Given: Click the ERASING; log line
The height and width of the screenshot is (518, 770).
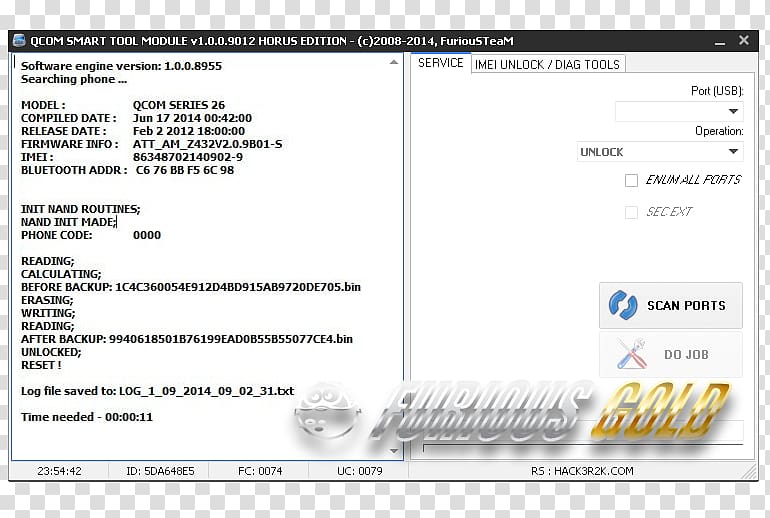Looking at the screenshot, I should click(x=47, y=300).
